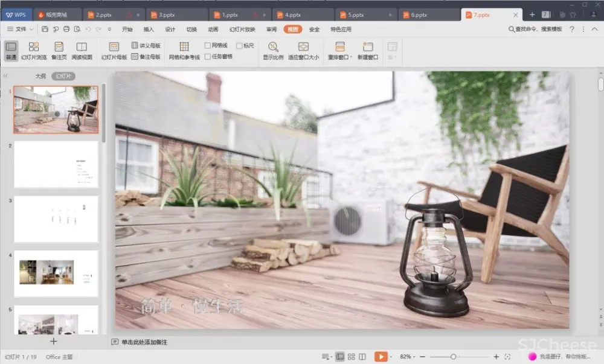604x364 pixels.
Task: Open Slide Master (幻灯片母版)
Action: (114, 51)
